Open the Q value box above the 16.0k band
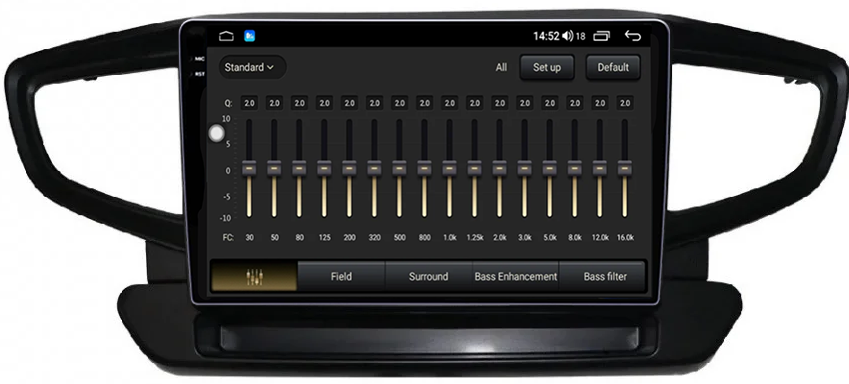 [625, 103]
